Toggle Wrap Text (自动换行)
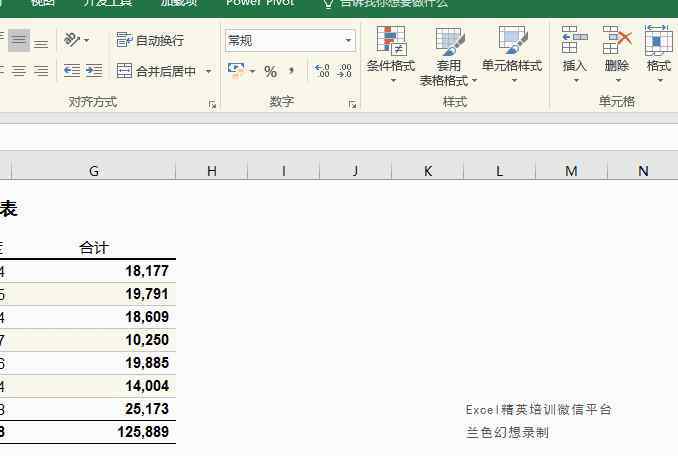This screenshot has height=456, width=678. pos(150,40)
